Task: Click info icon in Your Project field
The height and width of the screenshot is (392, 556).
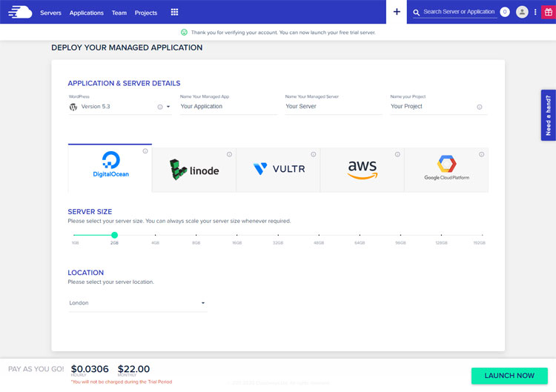Action: tap(480, 107)
